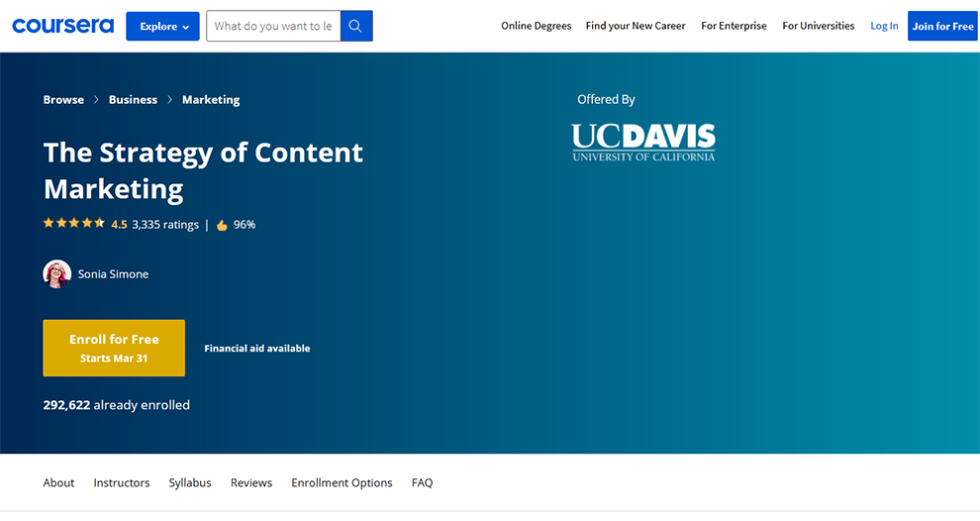
Task: Click the course title 'The Strategy of Content Marketing'
Action: 203,170
